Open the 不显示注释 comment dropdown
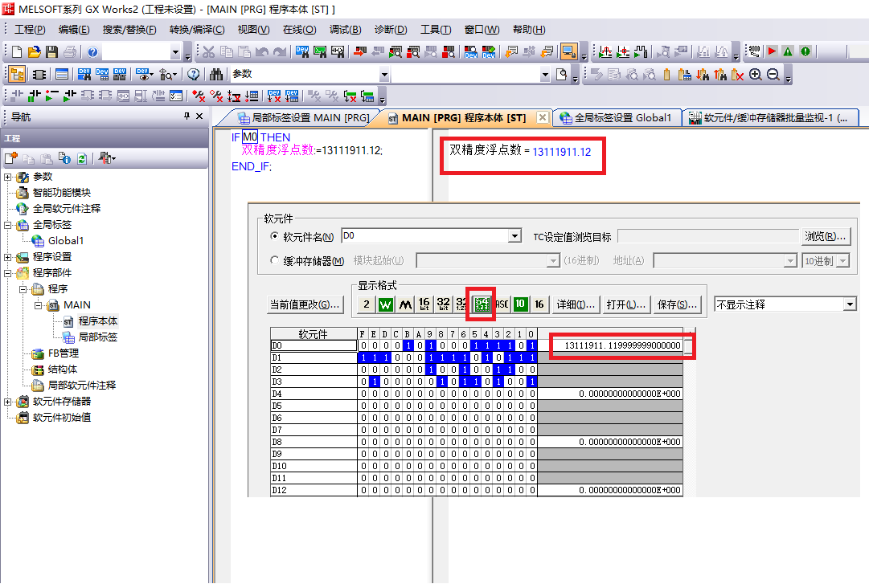This screenshot has height=588, width=869. coord(850,304)
